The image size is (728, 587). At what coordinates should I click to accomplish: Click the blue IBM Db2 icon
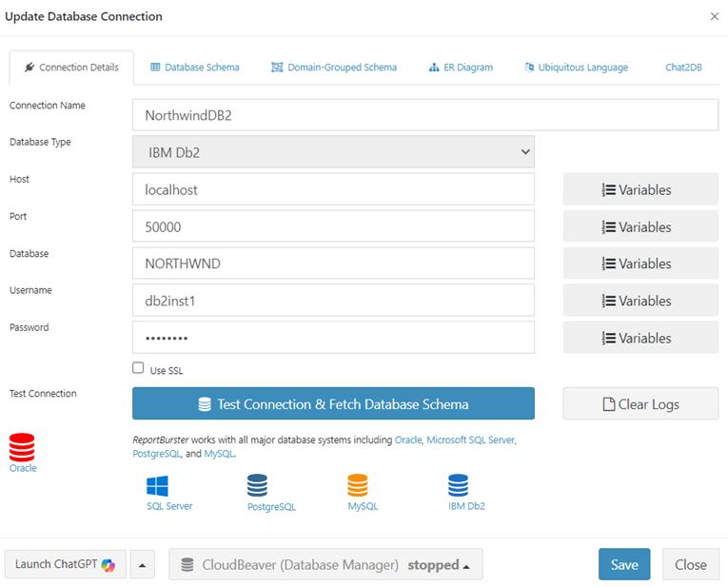tap(459, 486)
